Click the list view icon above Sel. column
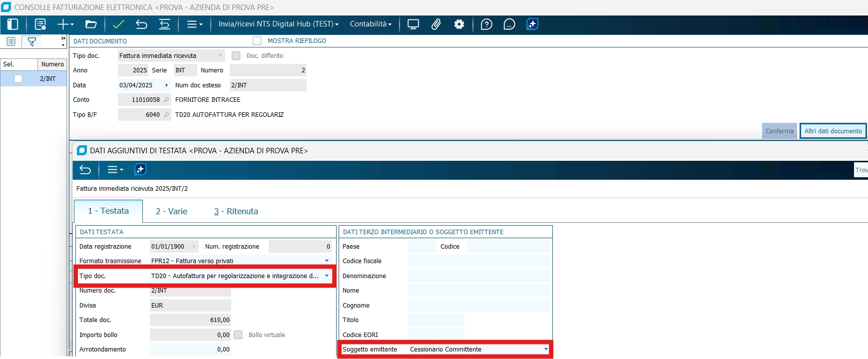868x359 pixels. (11, 41)
